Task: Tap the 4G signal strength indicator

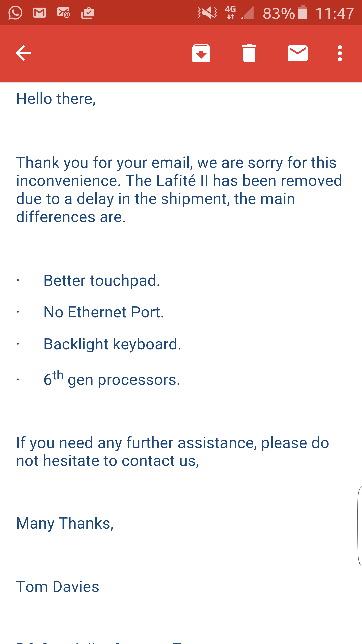Action: point(239,13)
